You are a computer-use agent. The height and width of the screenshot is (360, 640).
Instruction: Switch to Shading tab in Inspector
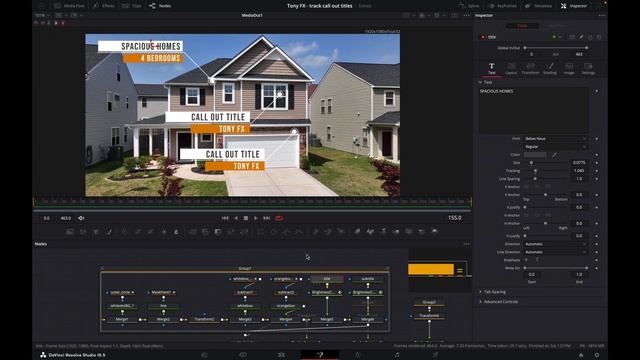pos(549,68)
